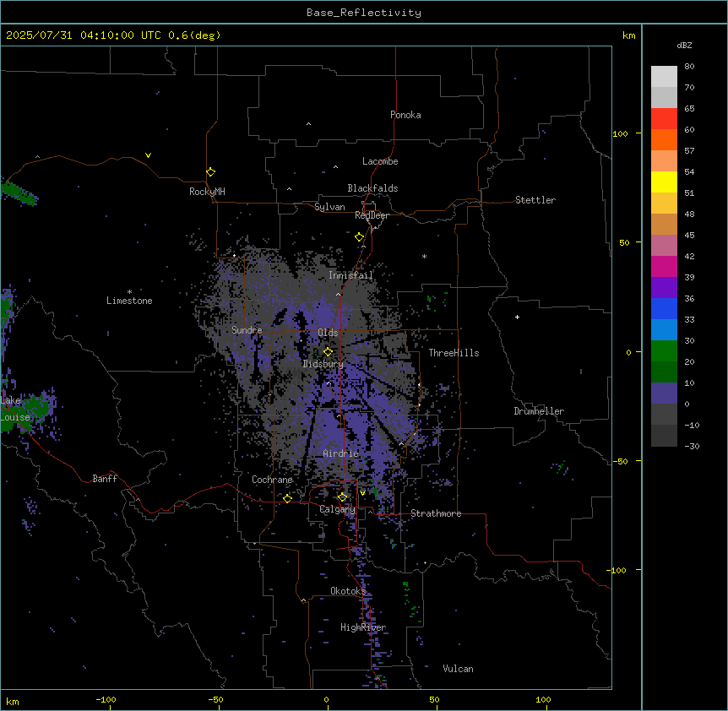The height and width of the screenshot is (711, 728).
Task: Click the dBZ legend heading
Action: [x=684, y=46]
